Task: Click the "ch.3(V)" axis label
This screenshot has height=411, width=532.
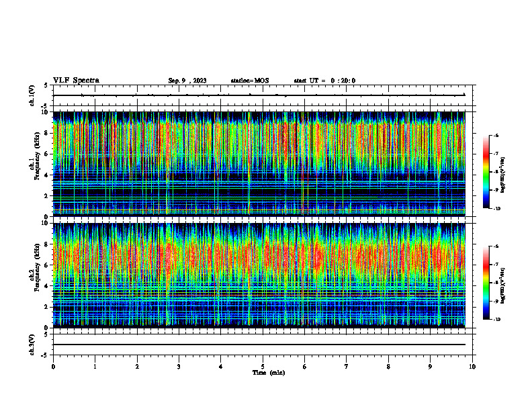Action: click(x=32, y=345)
